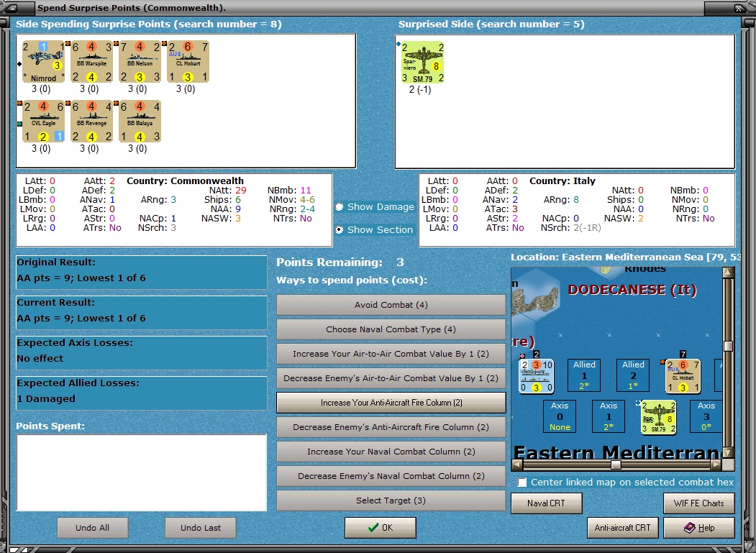Confirm with the OK button
Screen dimensions: 756x553
381,527
